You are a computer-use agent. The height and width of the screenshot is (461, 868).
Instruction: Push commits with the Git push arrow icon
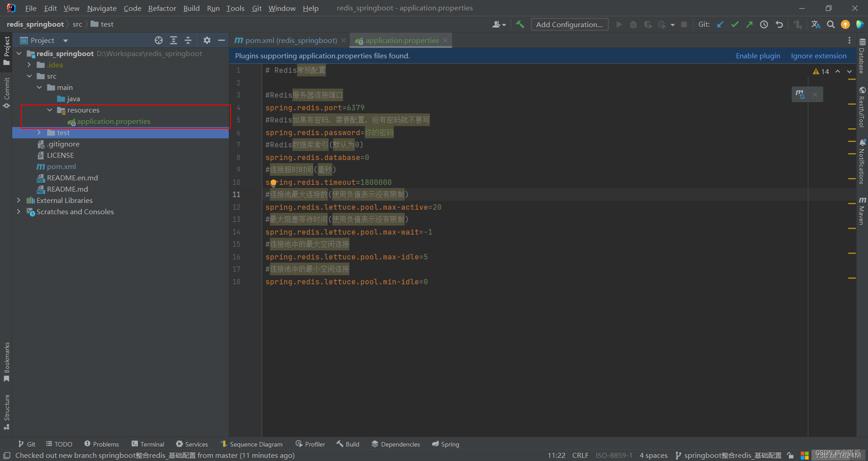tap(749, 24)
